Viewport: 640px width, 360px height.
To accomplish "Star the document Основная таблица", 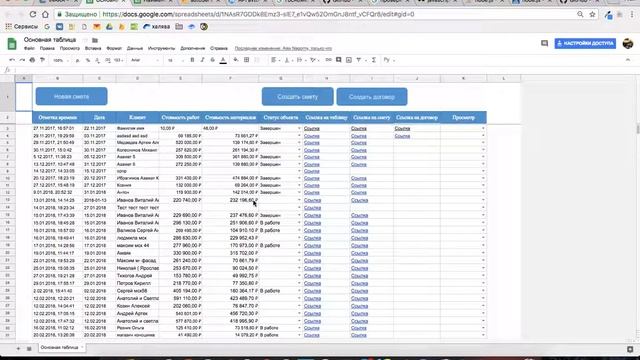I will [85, 40].
